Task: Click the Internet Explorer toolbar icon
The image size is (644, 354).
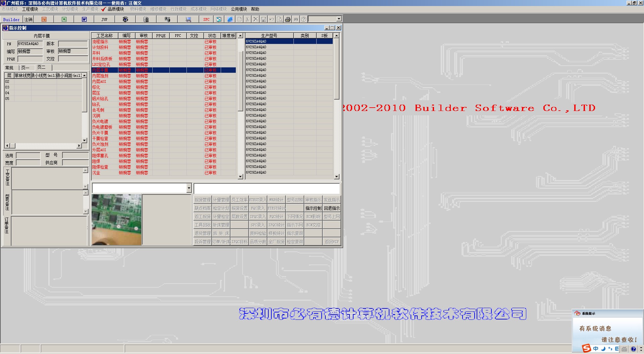Action: click(230, 19)
